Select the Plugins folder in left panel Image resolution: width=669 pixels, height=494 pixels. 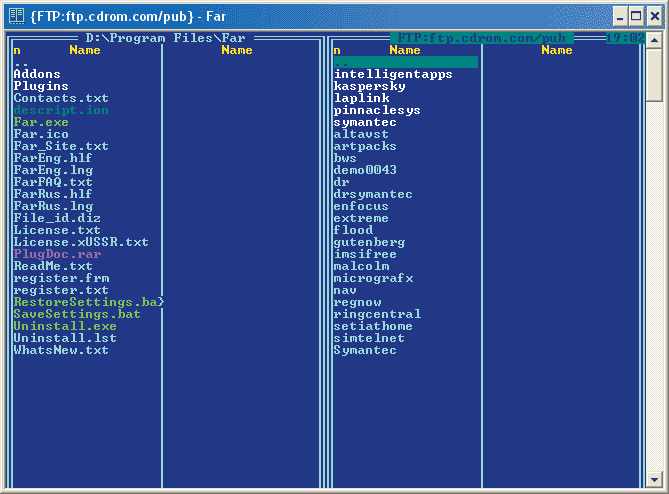click(x=41, y=86)
